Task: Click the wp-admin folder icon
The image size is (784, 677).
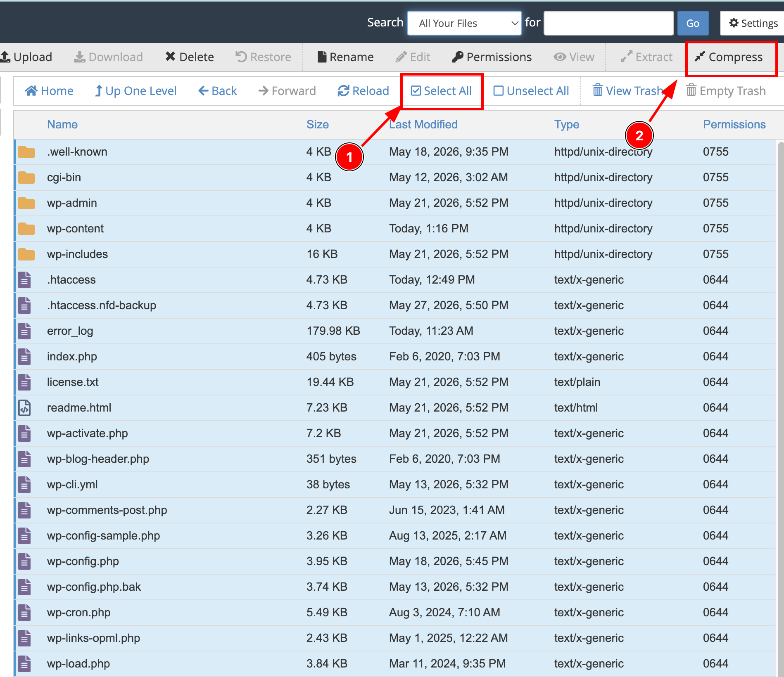Action: (26, 203)
